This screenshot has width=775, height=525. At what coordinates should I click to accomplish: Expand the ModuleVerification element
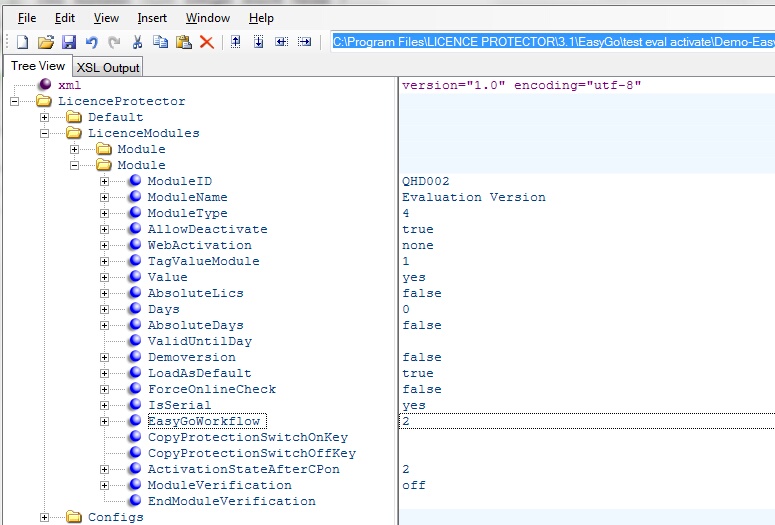[x=104, y=485]
